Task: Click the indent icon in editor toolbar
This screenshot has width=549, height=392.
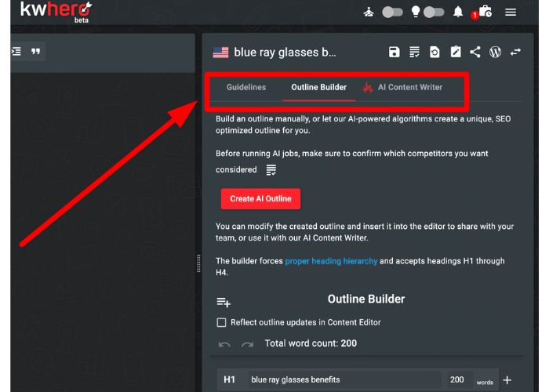Action: [x=16, y=52]
